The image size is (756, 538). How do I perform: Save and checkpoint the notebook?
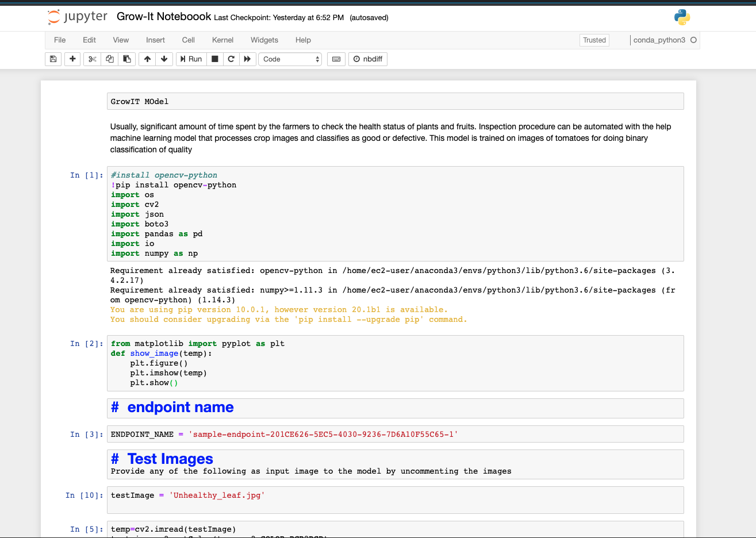click(x=53, y=59)
